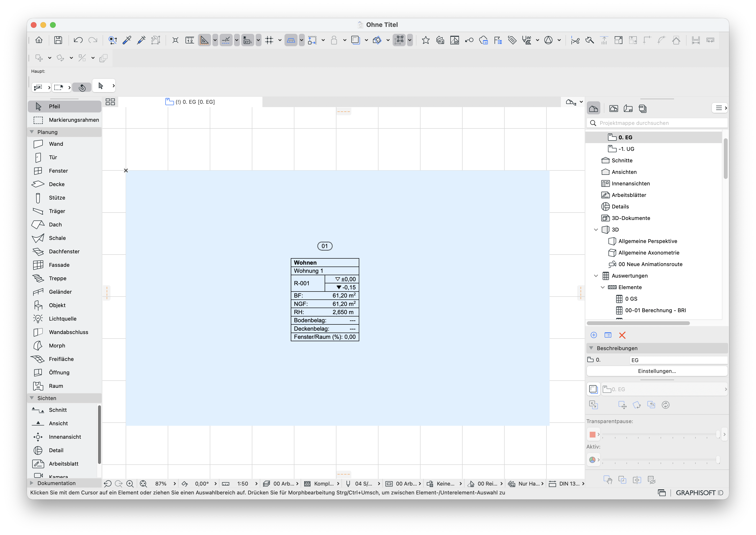This screenshot has width=756, height=535.
Task: Toggle the grid snap button
Action: pos(269,40)
